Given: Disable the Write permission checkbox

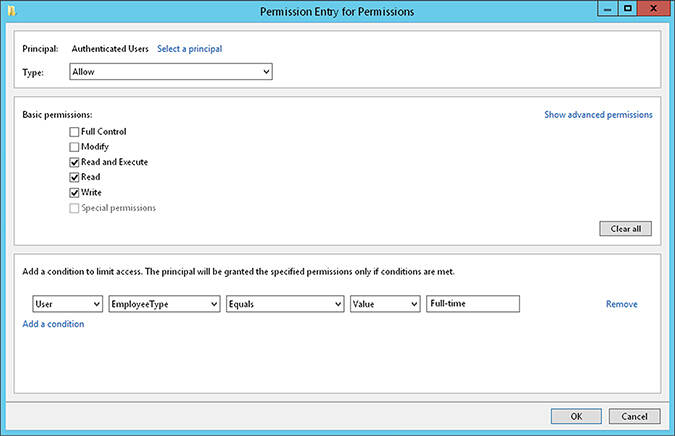Looking at the screenshot, I should tap(74, 192).
